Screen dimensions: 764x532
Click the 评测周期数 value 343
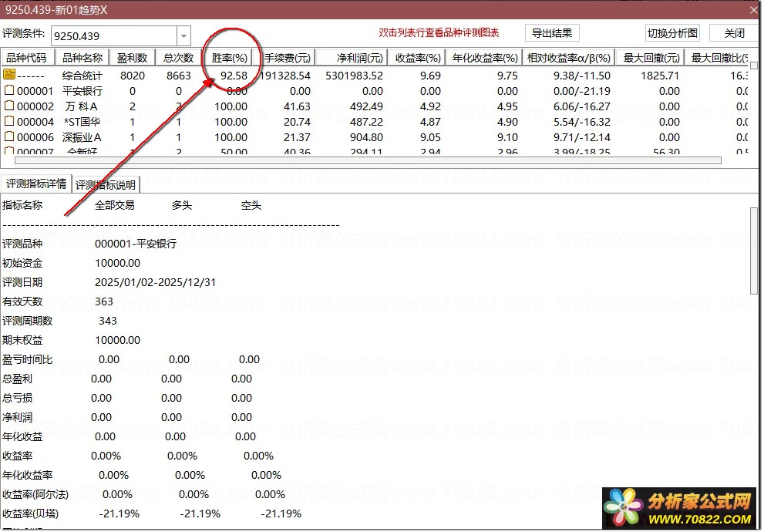tap(108, 321)
